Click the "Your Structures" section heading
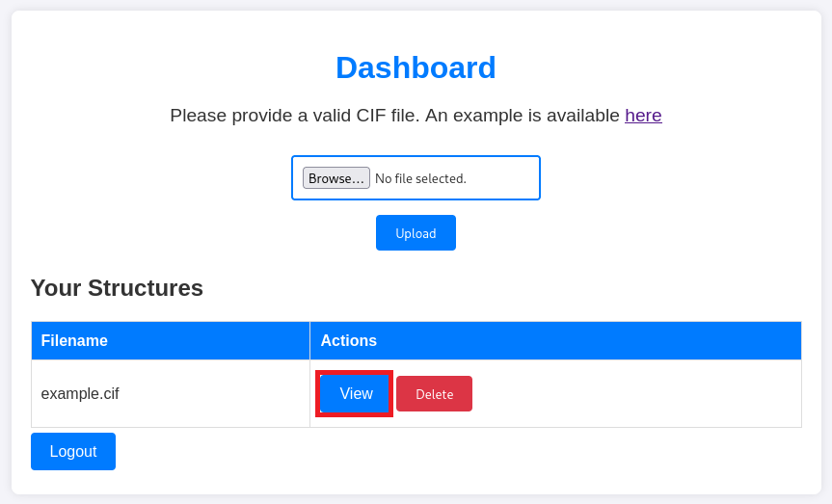The image size is (832, 504). pyautogui.click(x=117, y=288)
